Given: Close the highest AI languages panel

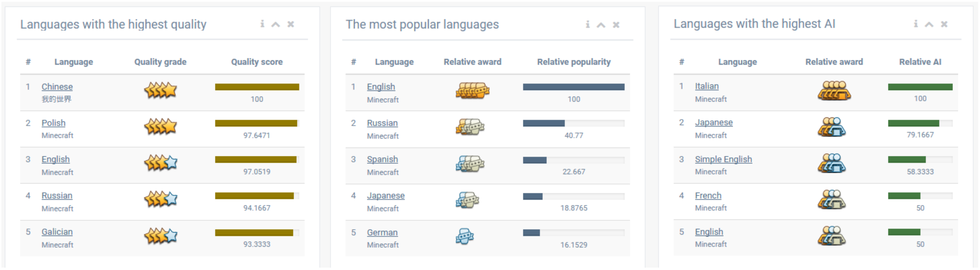Looking at the screenshot, I should click(x=944, y=24).
